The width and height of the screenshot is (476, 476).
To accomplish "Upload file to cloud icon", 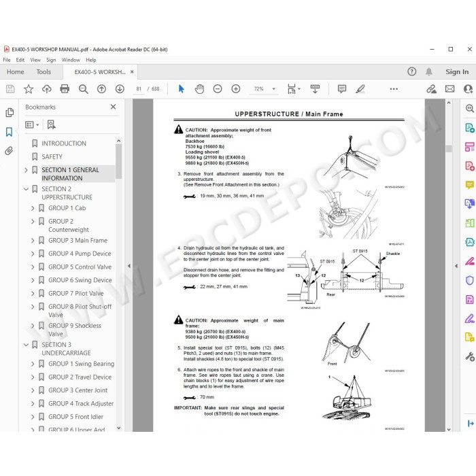I will pyautogui.click(x=46, y=89).
